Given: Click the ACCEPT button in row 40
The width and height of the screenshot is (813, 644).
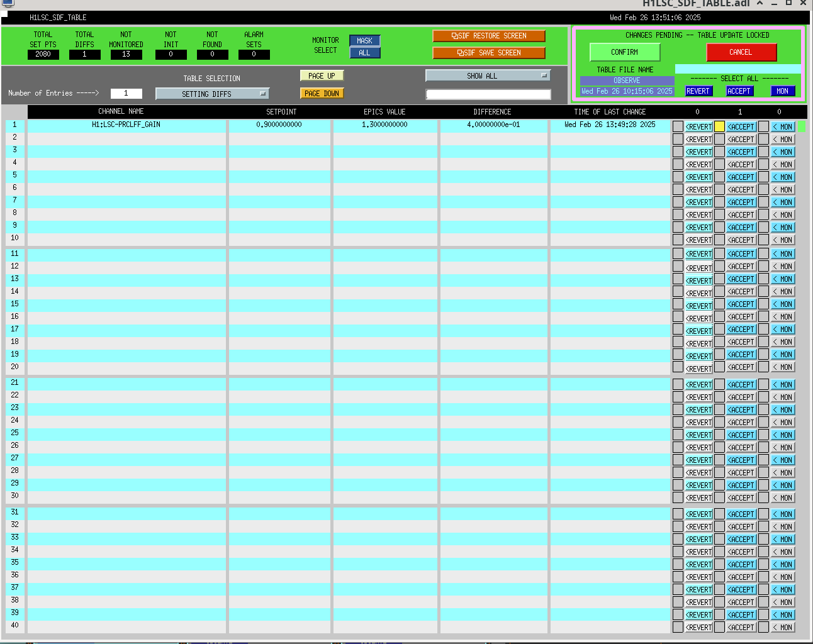Looking at the screenshot, I should tap(742, 627).
